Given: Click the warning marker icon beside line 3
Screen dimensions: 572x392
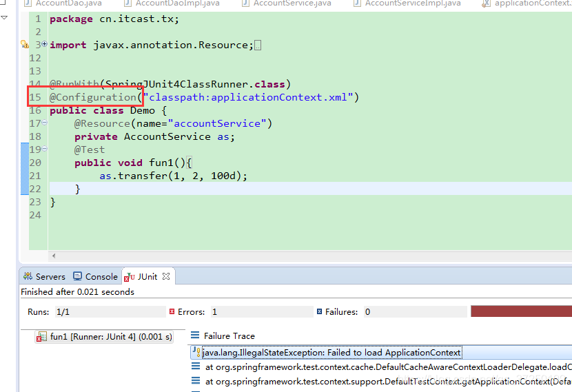Looking at the screenshot, I should click(24, 45).
